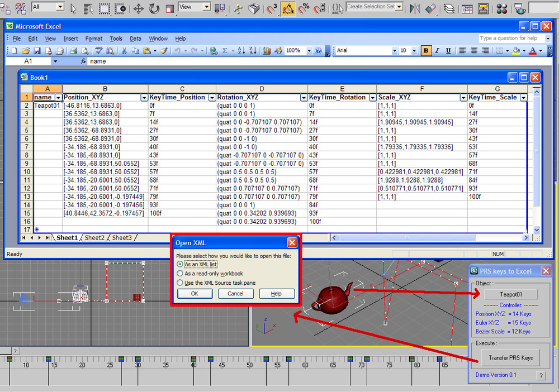Open Select by Name in 3ds Max toolbar
The height and width of the screenshot is (392, 559).
point(88,8)
